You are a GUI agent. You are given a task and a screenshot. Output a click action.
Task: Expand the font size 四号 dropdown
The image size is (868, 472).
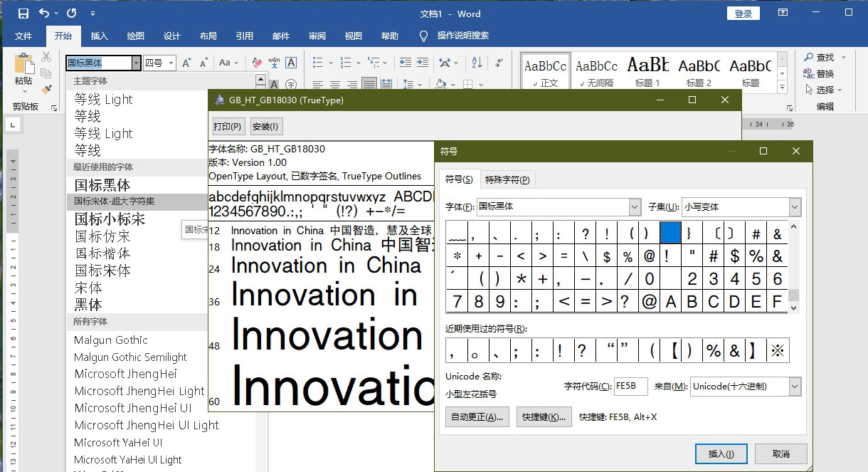click(171, 63)
